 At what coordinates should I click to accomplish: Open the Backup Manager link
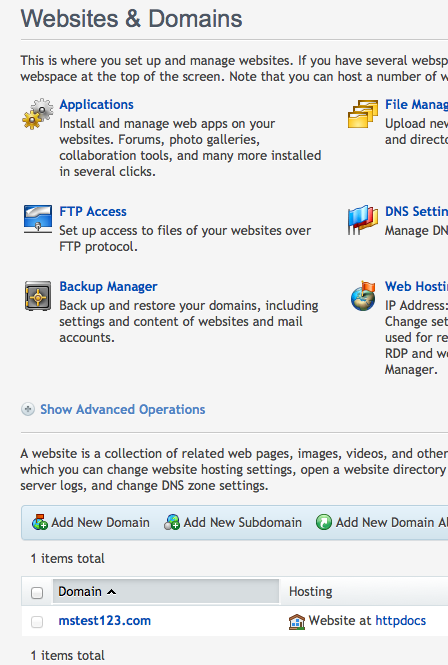pyautogui.click(x=108, y=286)
